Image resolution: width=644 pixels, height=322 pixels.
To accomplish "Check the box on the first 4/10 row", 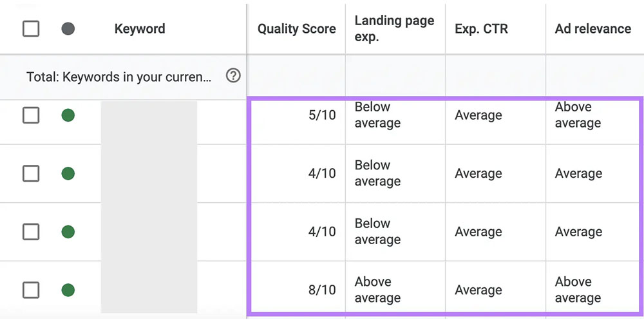I will [31, 173].
